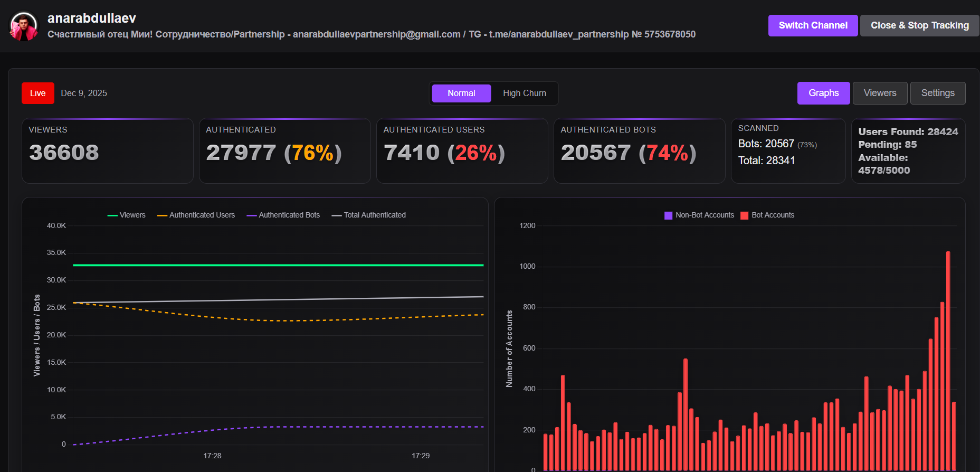The height and width of the screenshot is (472, 980).
Task: Toggle Viewers legend line in chart
Action: [x=126, y=215]
